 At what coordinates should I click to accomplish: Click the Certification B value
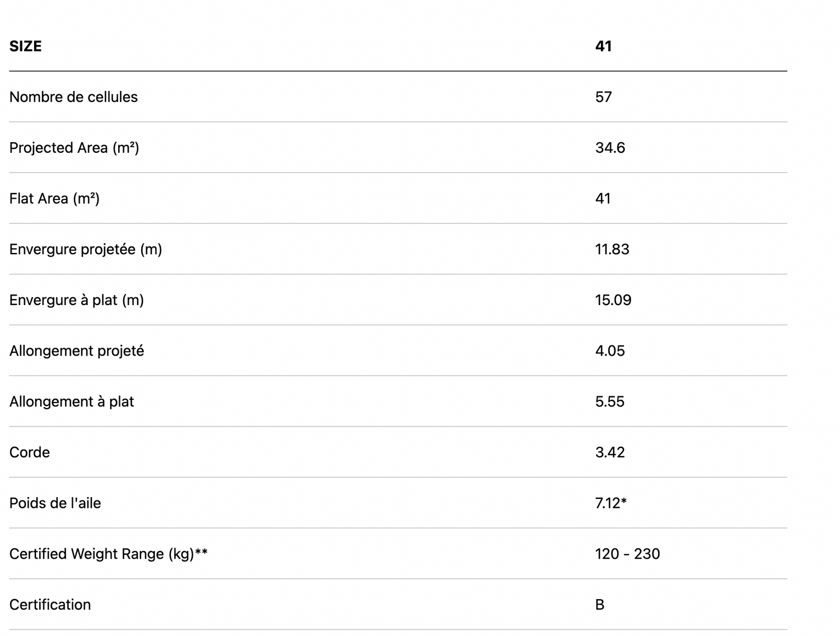click(x=600, y=605)
